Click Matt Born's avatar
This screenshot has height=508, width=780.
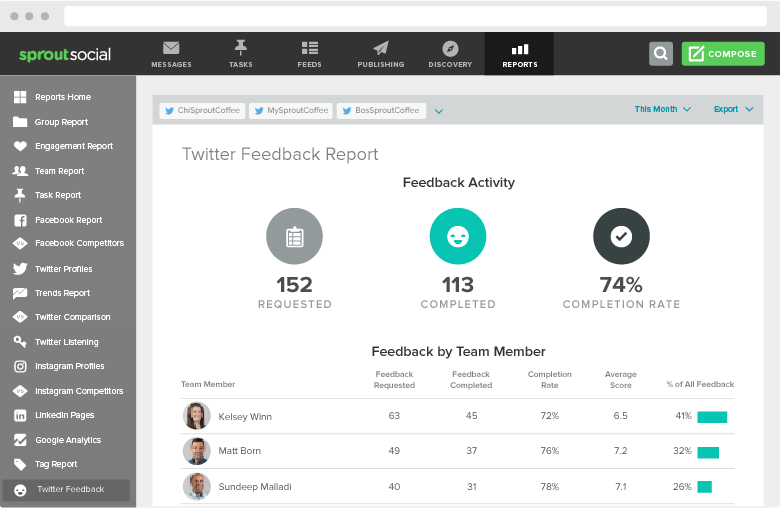[x=197, y=451]
